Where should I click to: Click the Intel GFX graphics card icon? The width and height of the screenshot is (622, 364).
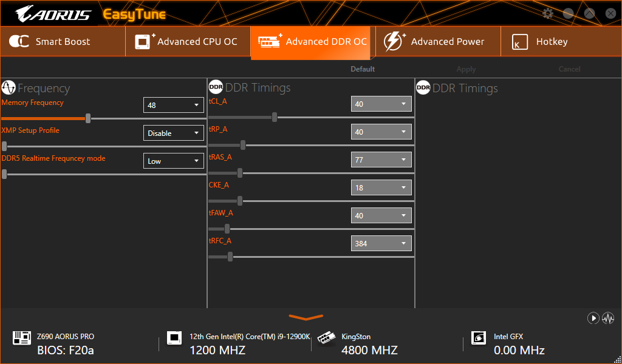[x=479, y=337]
